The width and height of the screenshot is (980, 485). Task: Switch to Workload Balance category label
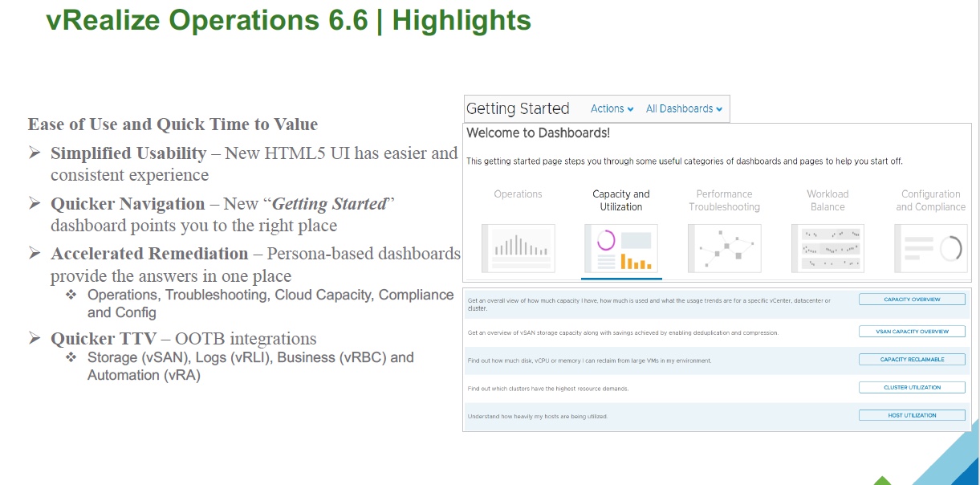pos(828,200)
